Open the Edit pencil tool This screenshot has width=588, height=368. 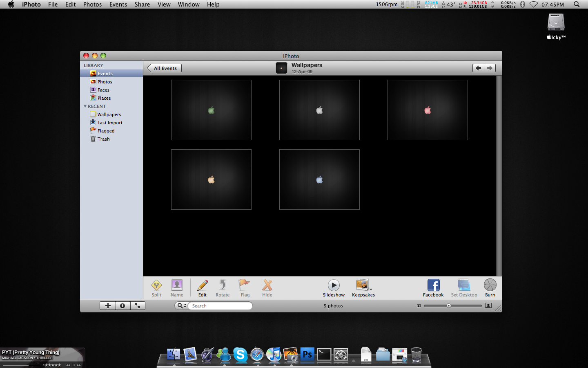pos(203,288)
